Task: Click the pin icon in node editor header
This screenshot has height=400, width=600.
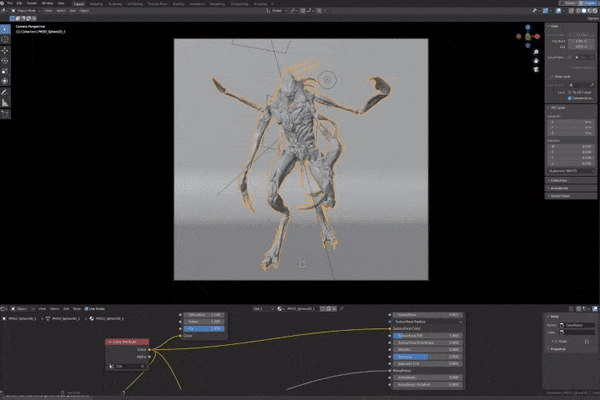Action: (x=342, y=309)
